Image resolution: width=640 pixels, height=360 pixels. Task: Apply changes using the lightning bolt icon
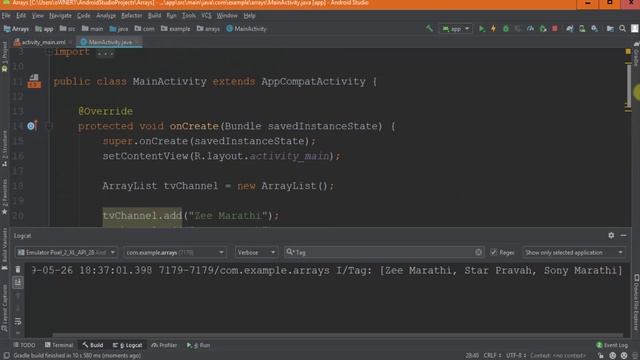click(x=493, y=29)
